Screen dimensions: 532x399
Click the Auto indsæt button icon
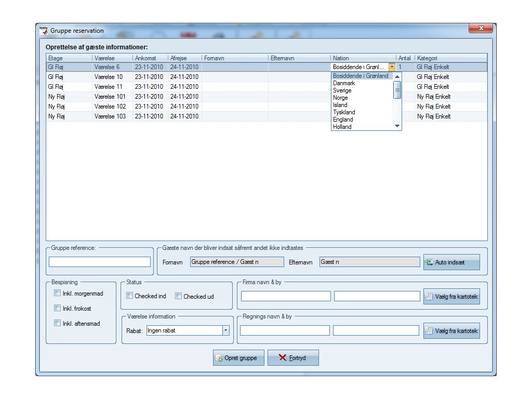(429, 262)
